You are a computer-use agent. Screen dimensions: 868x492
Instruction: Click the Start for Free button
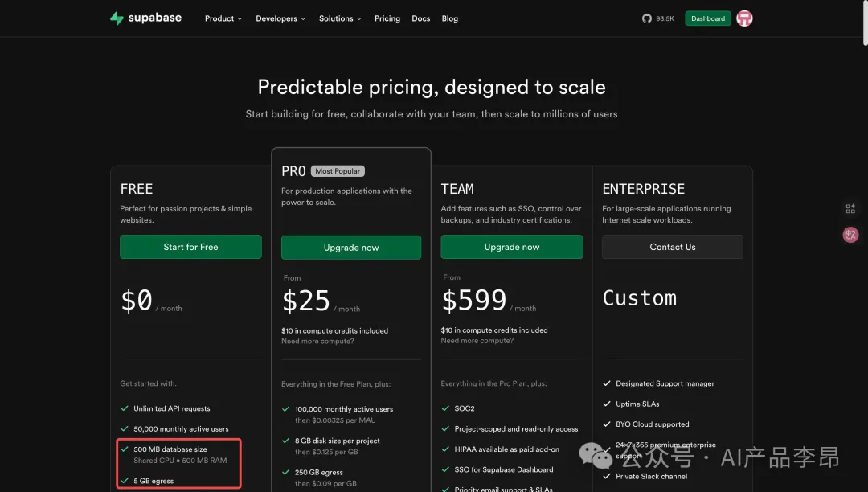pos(190,247)
